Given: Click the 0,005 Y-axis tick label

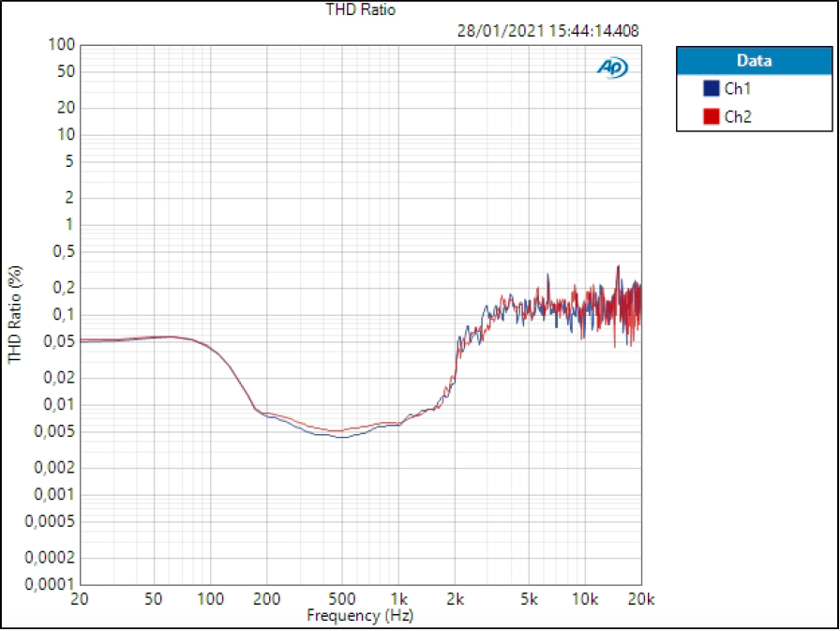Looking at the screenshot, I should point(54,431).
